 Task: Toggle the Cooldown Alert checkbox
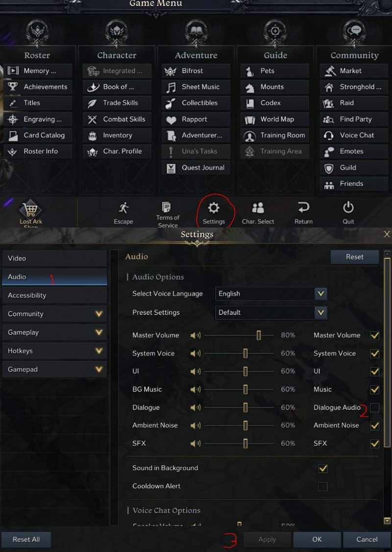point(323,486)
